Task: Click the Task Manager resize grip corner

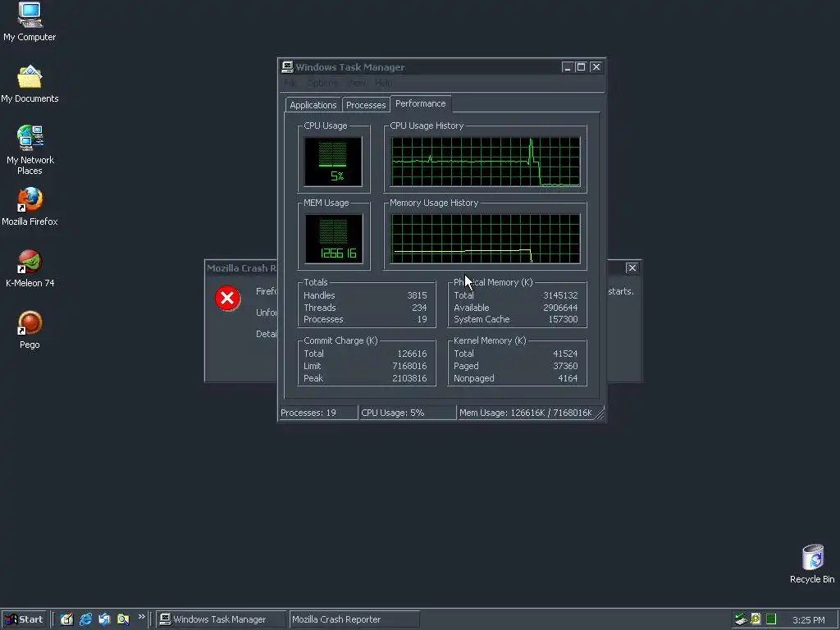Action: tap(600, 413)
